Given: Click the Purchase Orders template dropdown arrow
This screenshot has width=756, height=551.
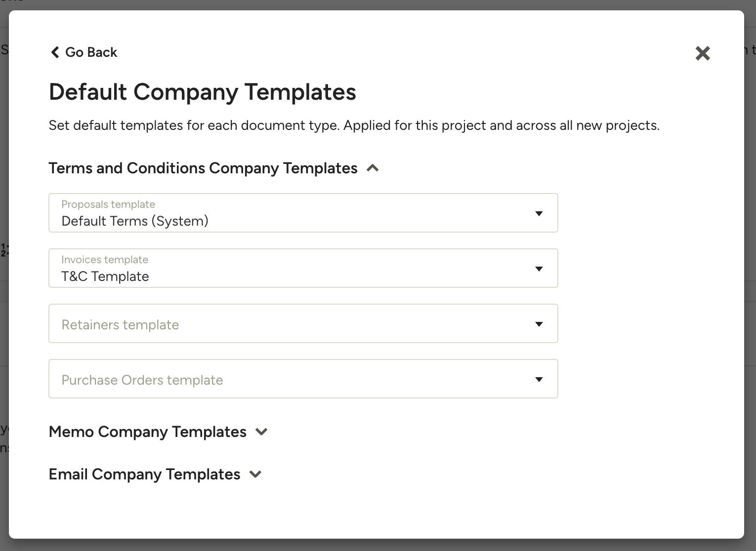Looking at the screenshot, I should tap(539, 379).
